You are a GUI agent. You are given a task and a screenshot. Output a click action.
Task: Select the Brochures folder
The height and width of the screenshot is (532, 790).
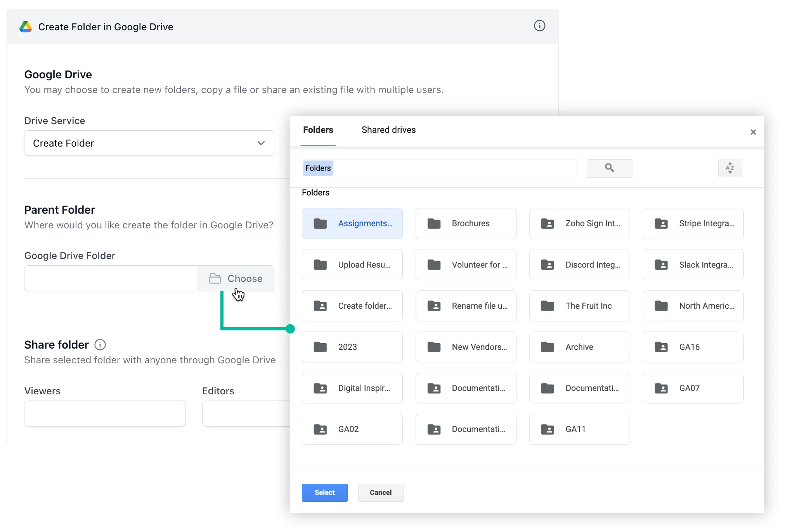(466, 223)
